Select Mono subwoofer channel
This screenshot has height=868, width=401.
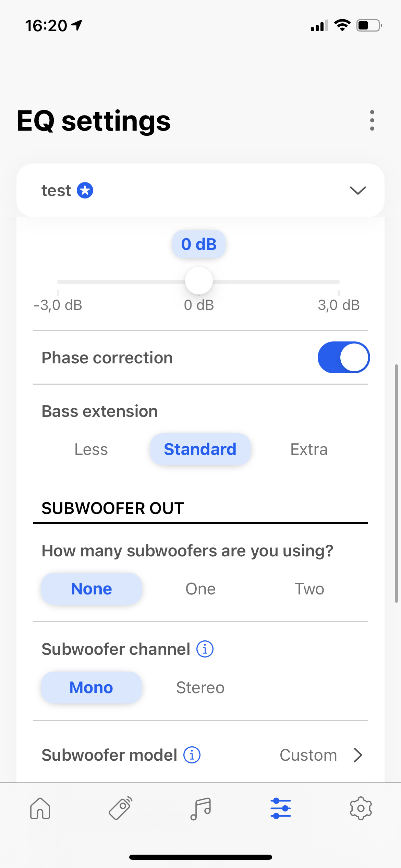[x=91, y=688]
